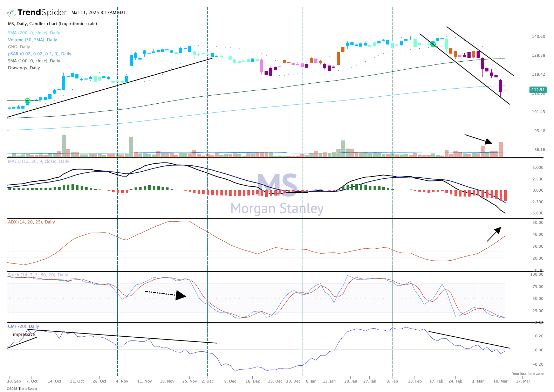Click the 112.51 current price tag
Viewport: 554px width, 392px height.
point(538,90)
